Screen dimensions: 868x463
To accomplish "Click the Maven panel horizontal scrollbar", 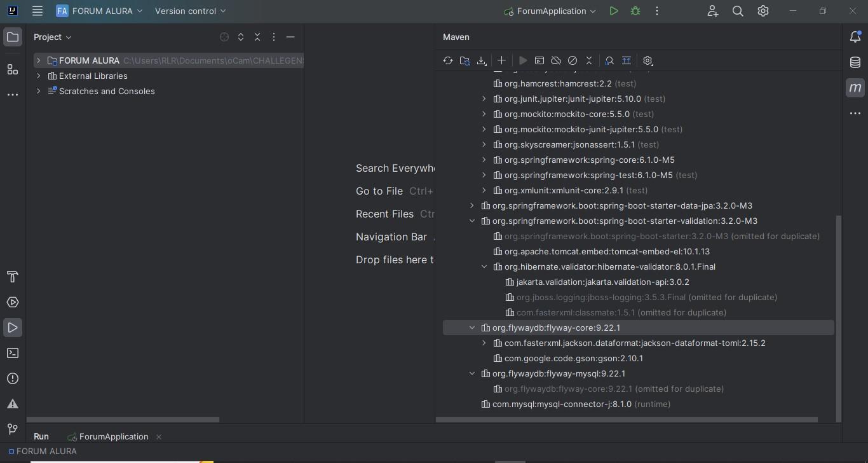I will click(x=627, y=419).
